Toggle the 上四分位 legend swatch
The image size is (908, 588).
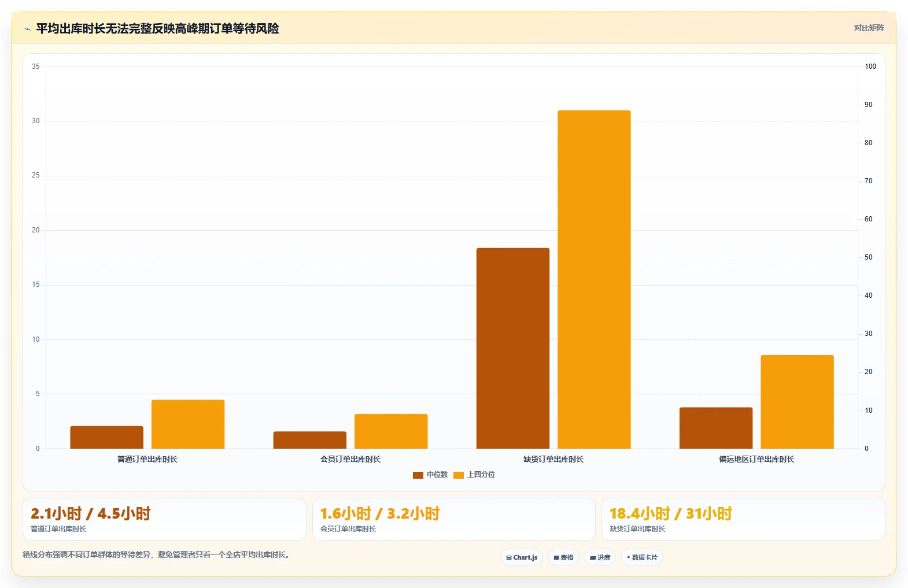pos(459,475)
